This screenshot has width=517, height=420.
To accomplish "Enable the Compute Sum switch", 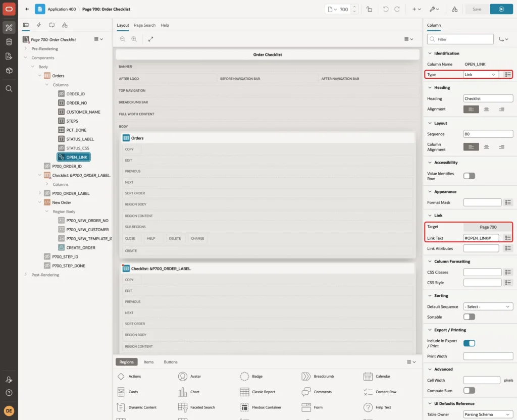I will [x=469, y=391].
